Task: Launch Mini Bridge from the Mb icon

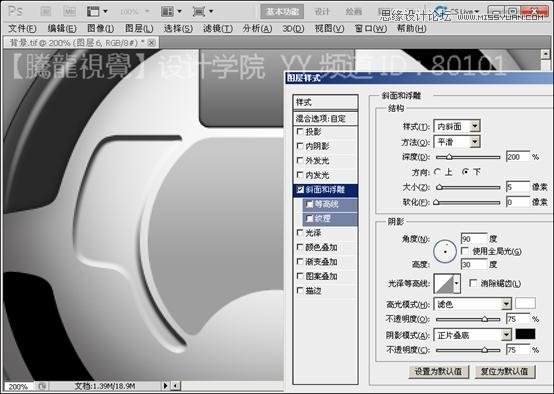Action: coord(70,12)
